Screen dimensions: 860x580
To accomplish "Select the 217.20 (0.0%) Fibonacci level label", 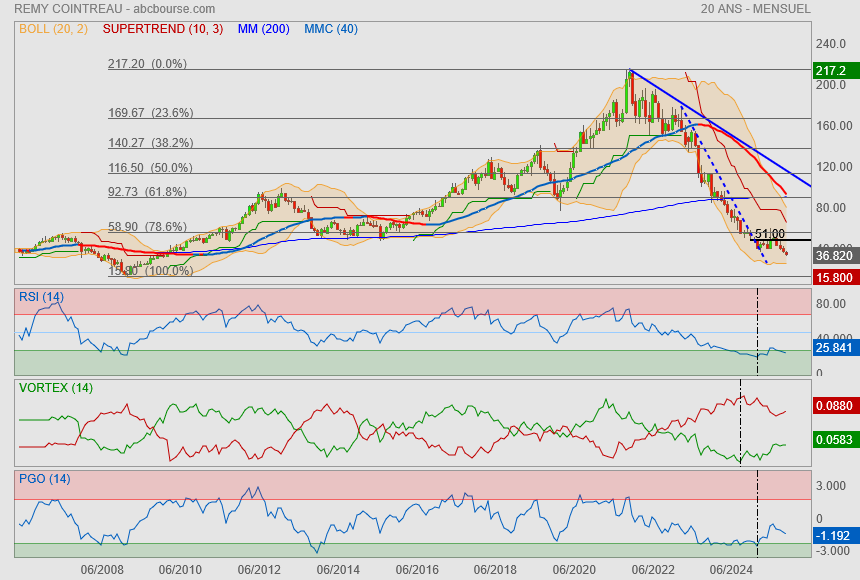I will tap(148, 63).
